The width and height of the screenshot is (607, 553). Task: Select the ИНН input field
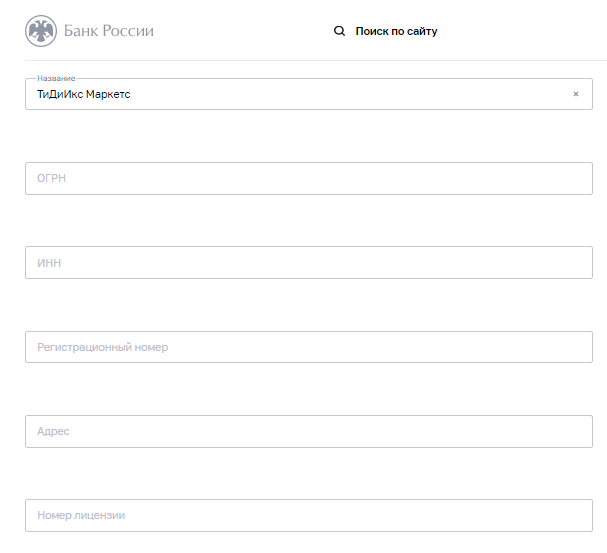309,262
